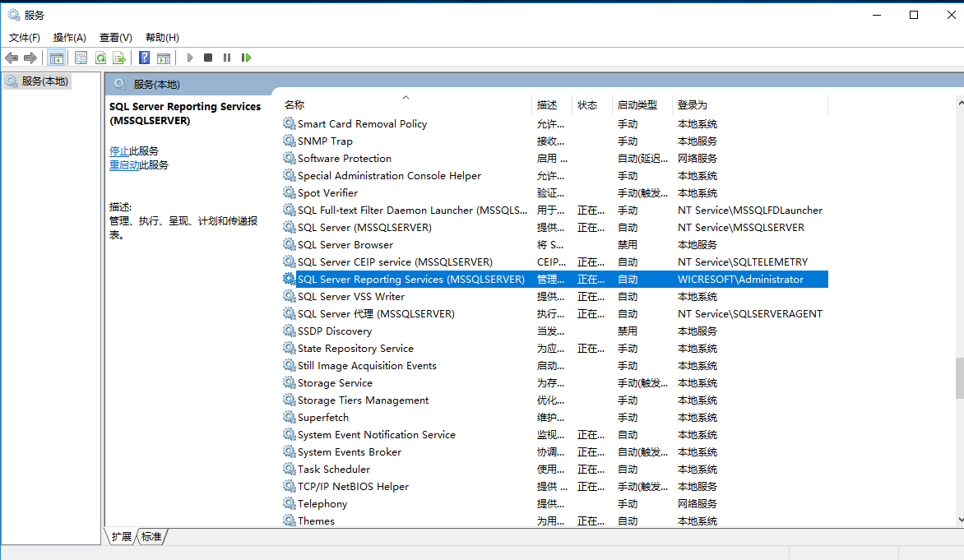Select SQL Server CEIP service row

(x=555, y=261)
